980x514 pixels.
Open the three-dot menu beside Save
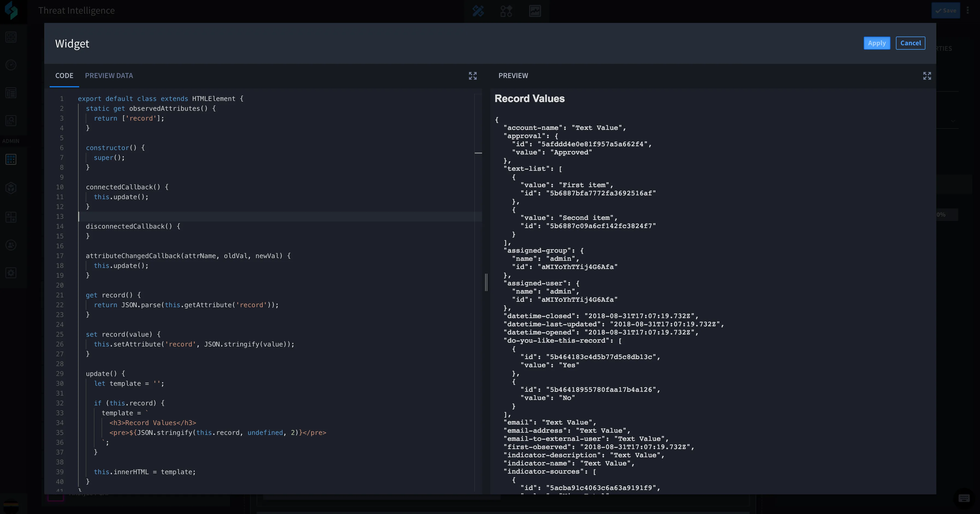968,10
